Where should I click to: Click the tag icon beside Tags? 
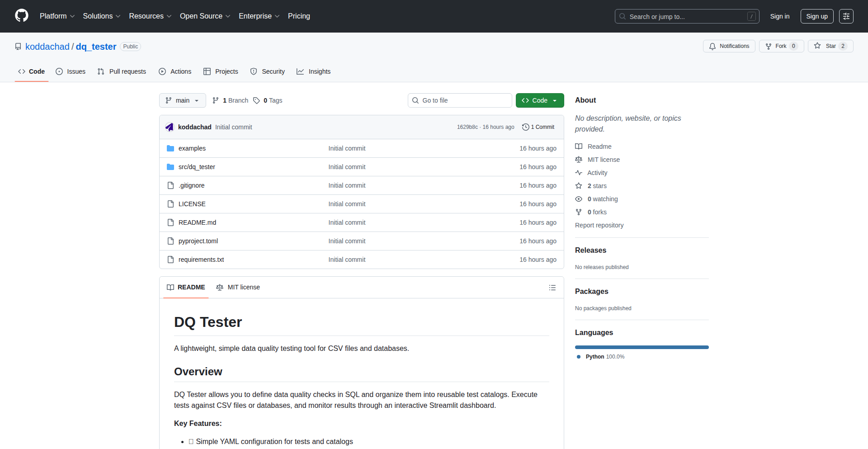point(256,100)
